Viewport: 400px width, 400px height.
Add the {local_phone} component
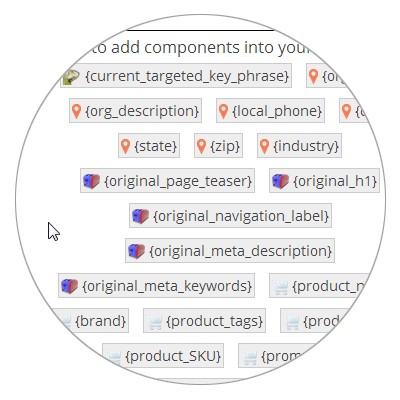pos(270,111)
